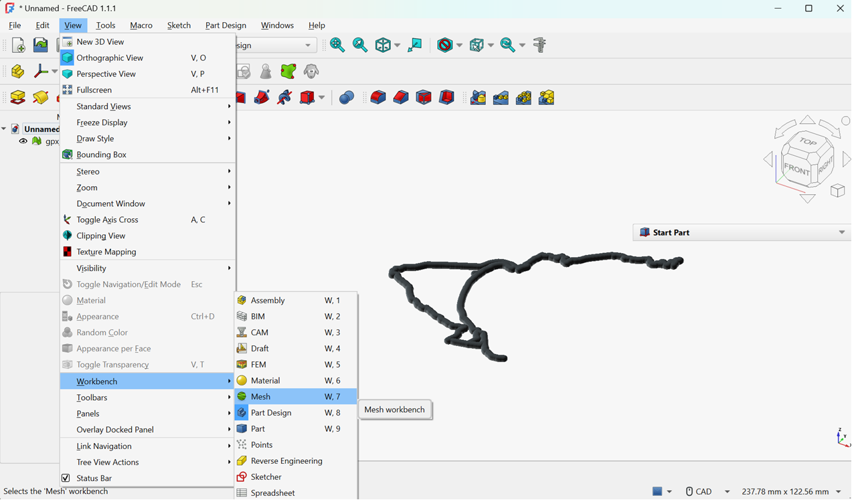The image size is (860, 504).
Task: Open dropdown arrow beside draw style icon
Action: (459, 46)
